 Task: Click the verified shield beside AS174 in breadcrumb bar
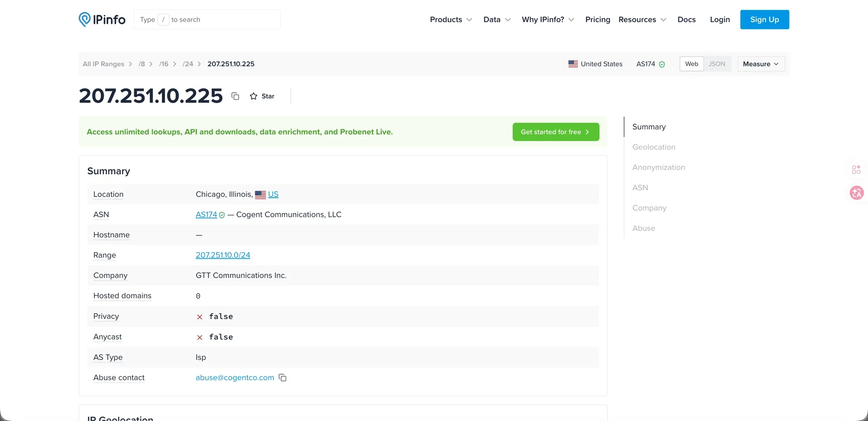(x=662, y=64)
